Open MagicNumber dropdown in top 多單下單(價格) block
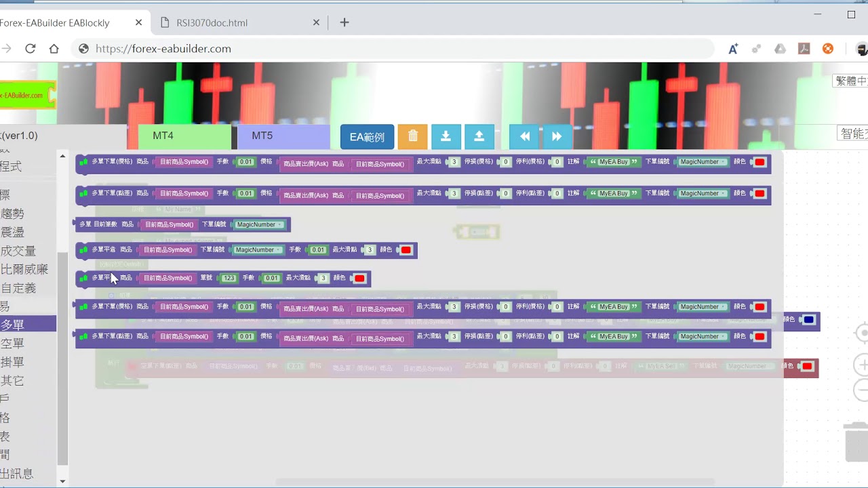This screenshot has width=868, height=488. click(x=703, y=162)
